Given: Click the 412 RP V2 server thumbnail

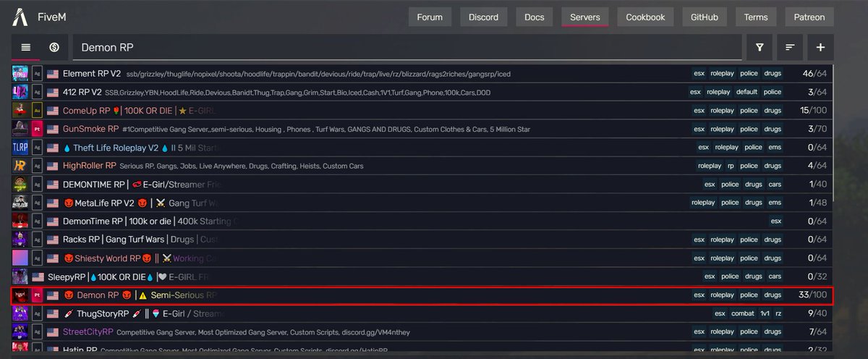Looking at the screenshot, I should [20, 92].
